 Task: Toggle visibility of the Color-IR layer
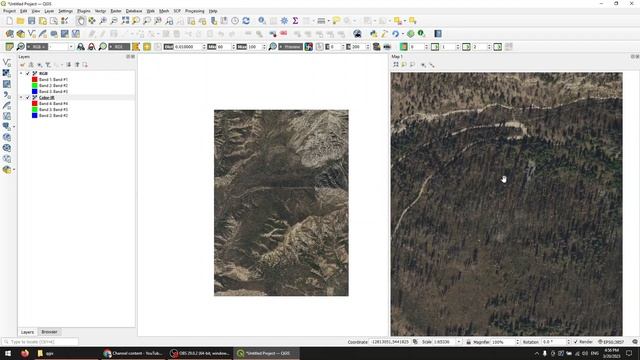pos(28,98)
